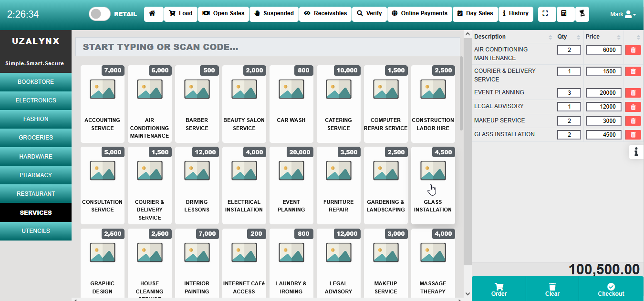Open the side info panel icon
The image size is (644, 301).
[636, 152]
